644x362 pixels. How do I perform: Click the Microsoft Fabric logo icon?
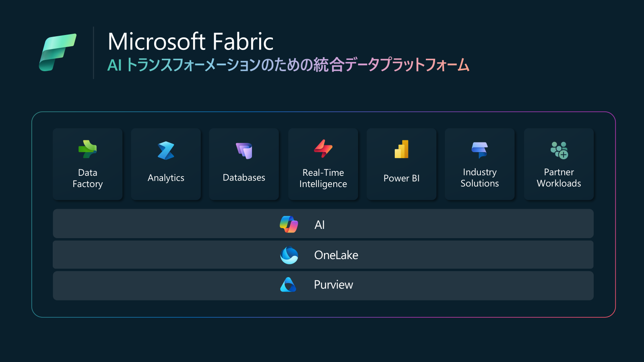pyautogui.click(x=58, y=52)
